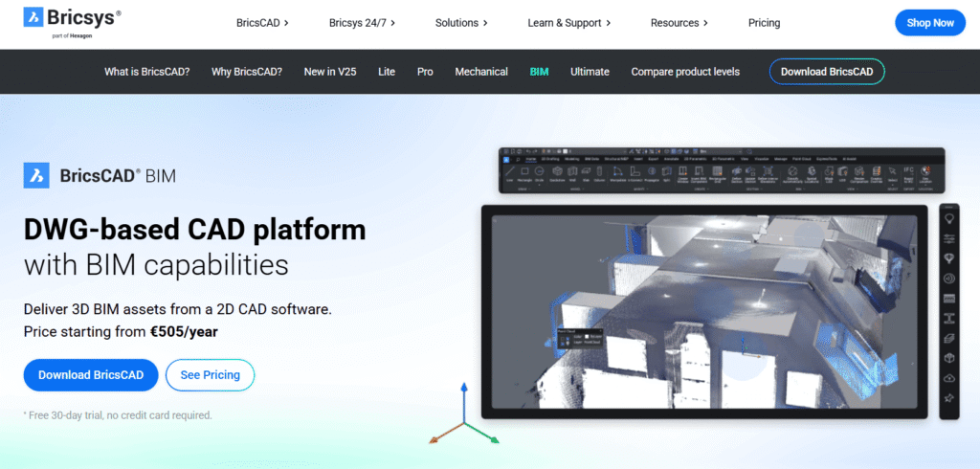
Task: Click the BricsCAD BIM logo icon
Action: coord(36,176)
